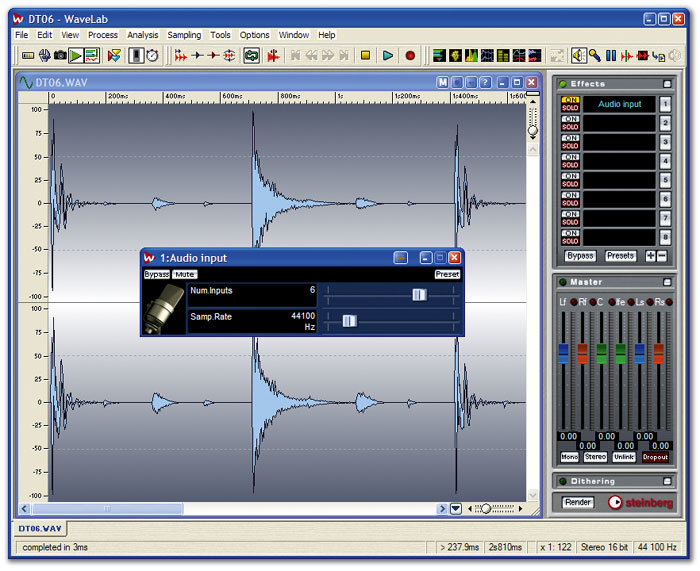This screenshot has width=700, height=571.
Task: Click the dark red arrow marker icon
Action: coord(213,56)
